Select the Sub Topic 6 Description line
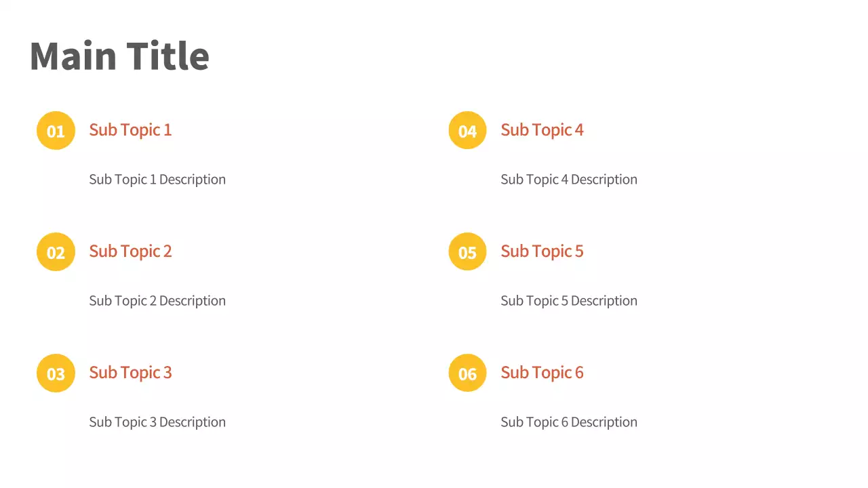The image size is (868, 488). tap(569, 422)
